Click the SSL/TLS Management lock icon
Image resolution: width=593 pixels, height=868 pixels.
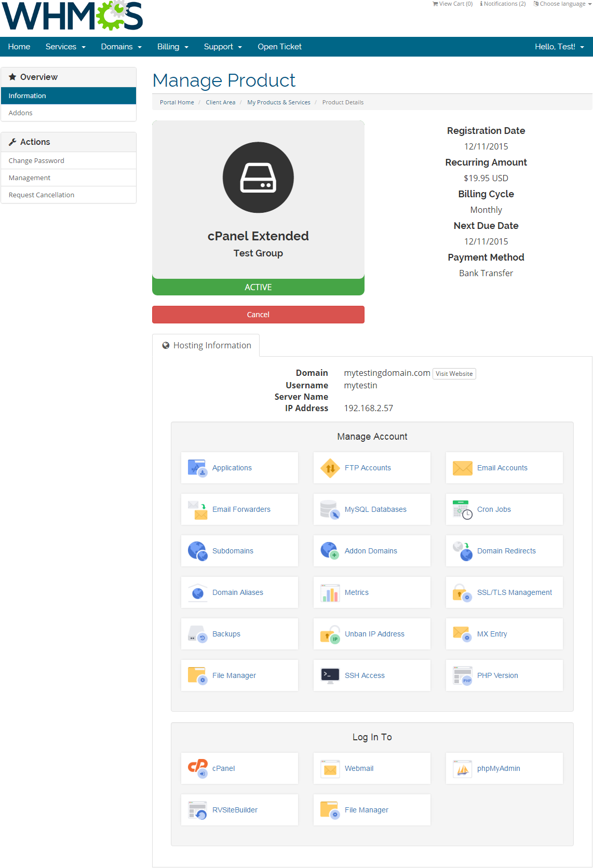(x=463, y=592)
